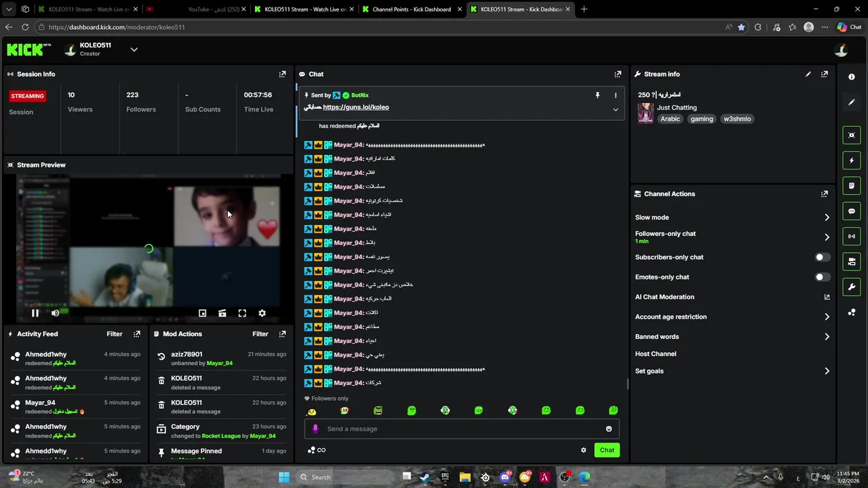Open the emoji picker in message box
Viewport: 868px width, 488px height.
(x=609, y=428)
